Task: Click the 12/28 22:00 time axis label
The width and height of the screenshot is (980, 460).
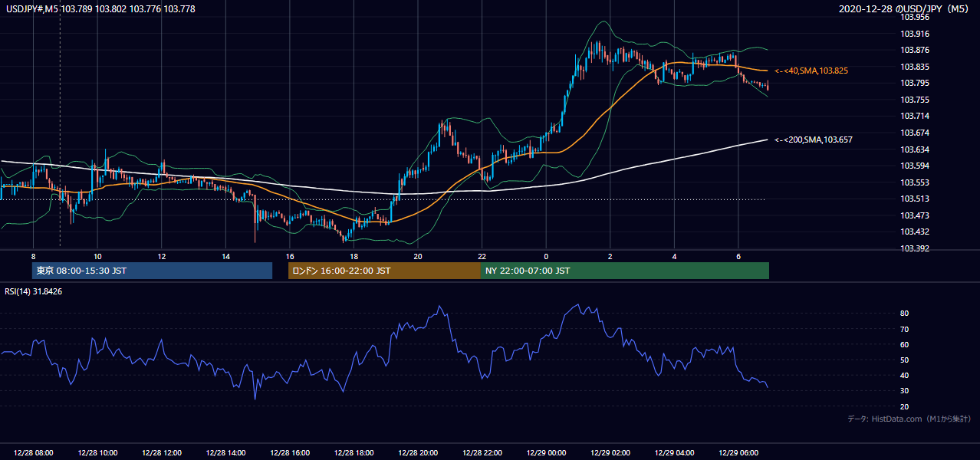Action: click(x=482, y=453)
